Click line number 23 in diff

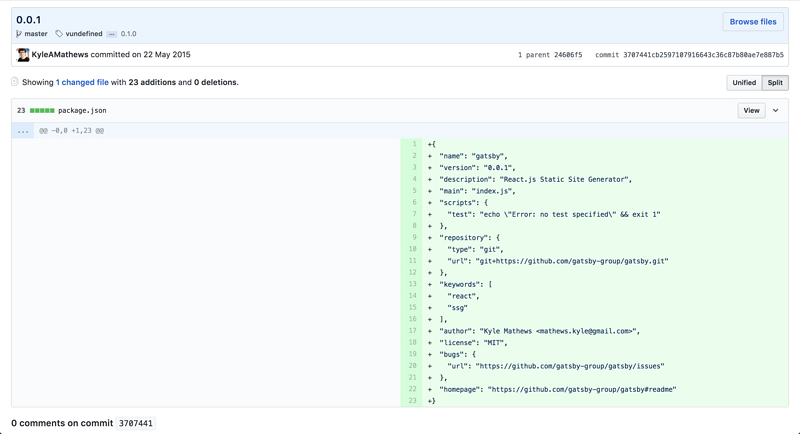tap(412, 401)
